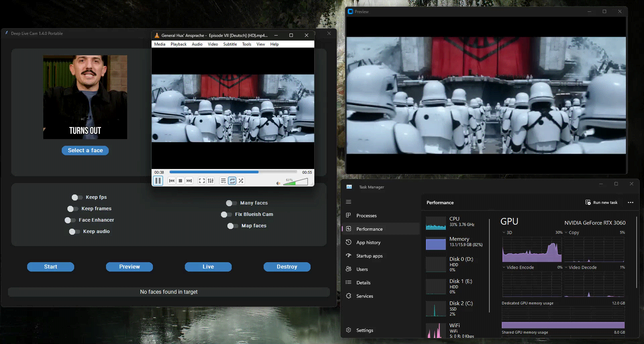
Task: Open VLC extended settings
Action: [x=211, y=181]
